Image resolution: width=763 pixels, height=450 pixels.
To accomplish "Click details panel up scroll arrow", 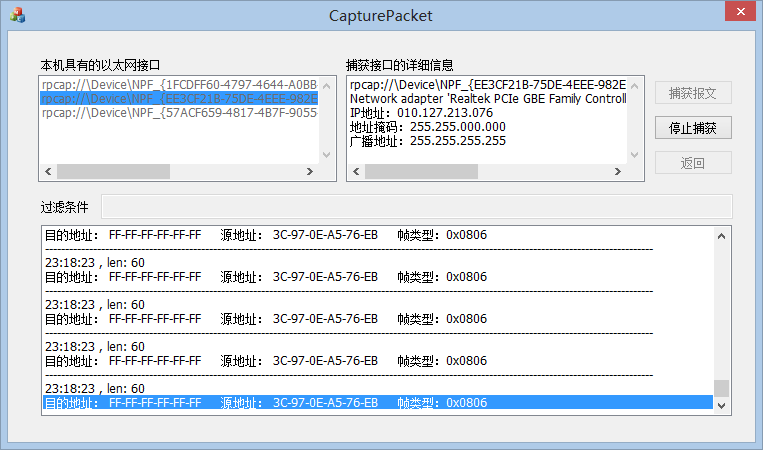I will pyautogui.click(x=635, y=86).
